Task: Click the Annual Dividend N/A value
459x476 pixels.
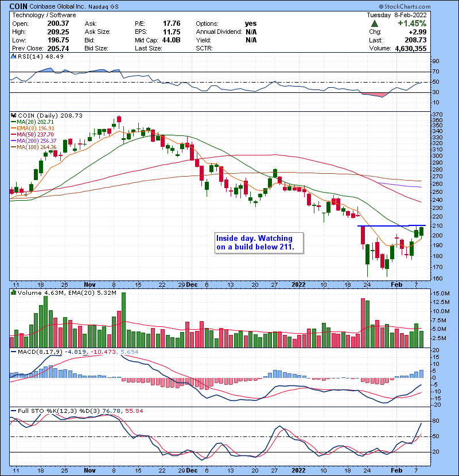Action: [x=251, y=32]
